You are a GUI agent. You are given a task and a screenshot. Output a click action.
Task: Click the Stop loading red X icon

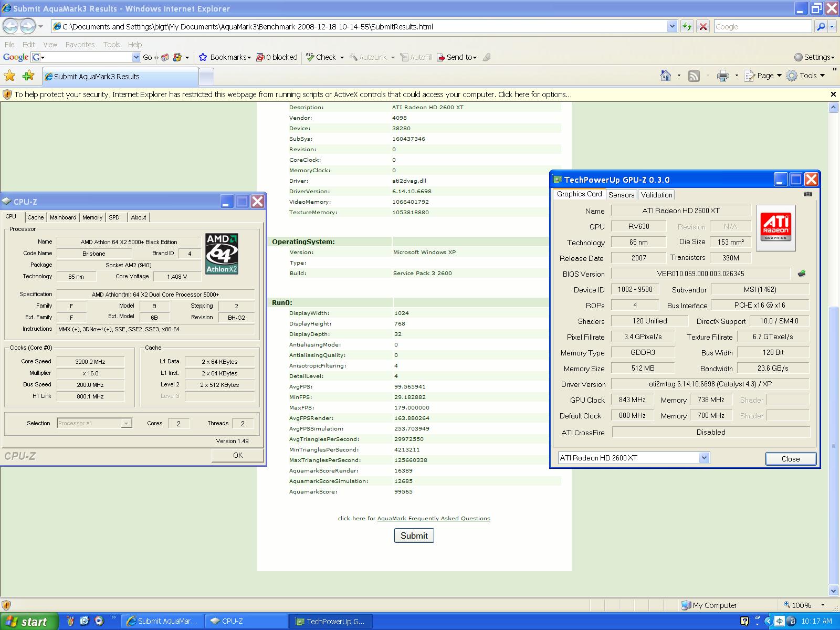click(x=703, y=26)
